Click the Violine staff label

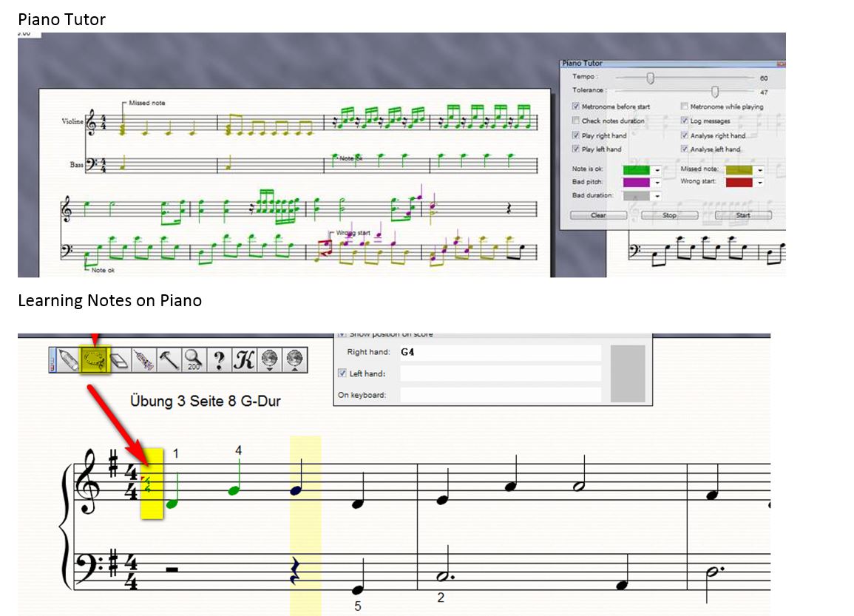point(72,121)
